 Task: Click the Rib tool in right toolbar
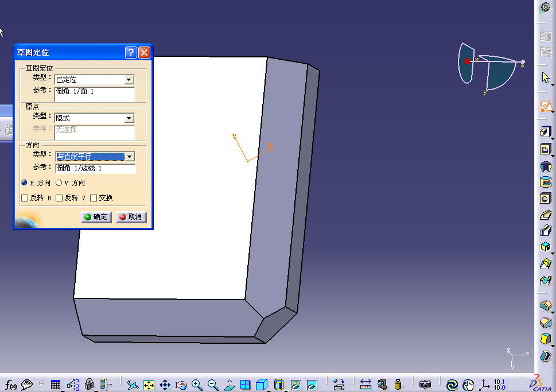pos(546,215)
